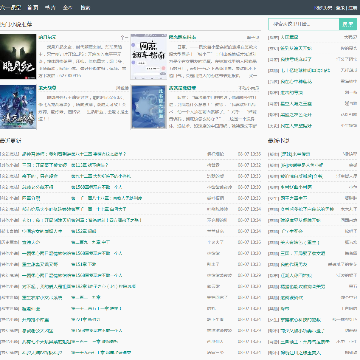Open the title link beside the 网恋翻车指南 cover
The width and height of the screenshot is (360, 360).
tap(182, 37)
